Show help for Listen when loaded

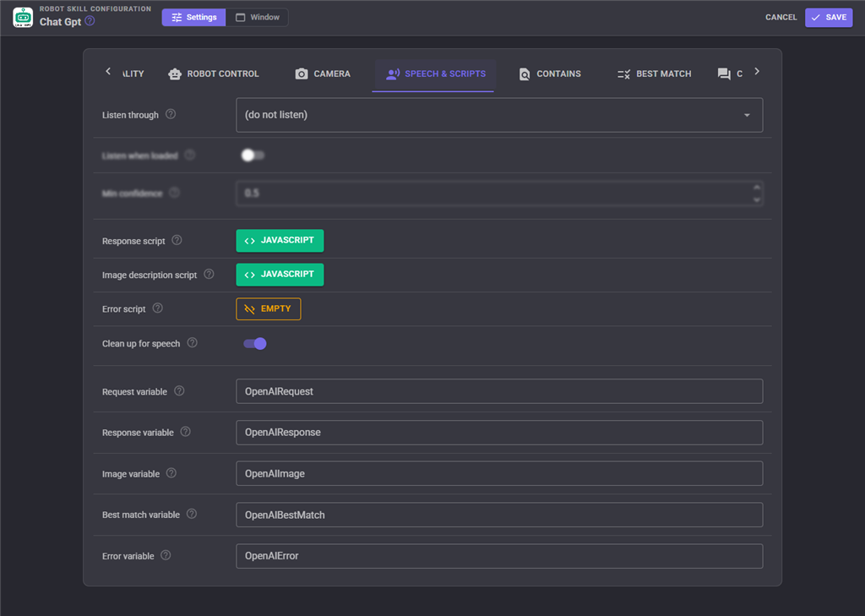tap(190, 155)
